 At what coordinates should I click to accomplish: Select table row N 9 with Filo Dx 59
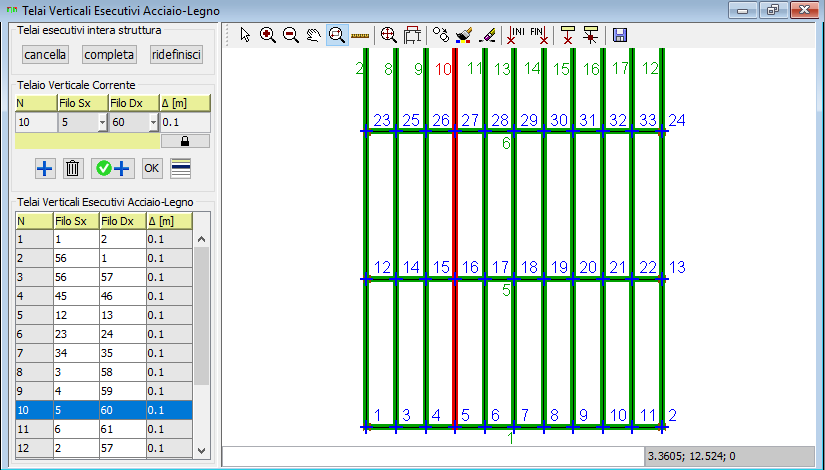point(104,391)
